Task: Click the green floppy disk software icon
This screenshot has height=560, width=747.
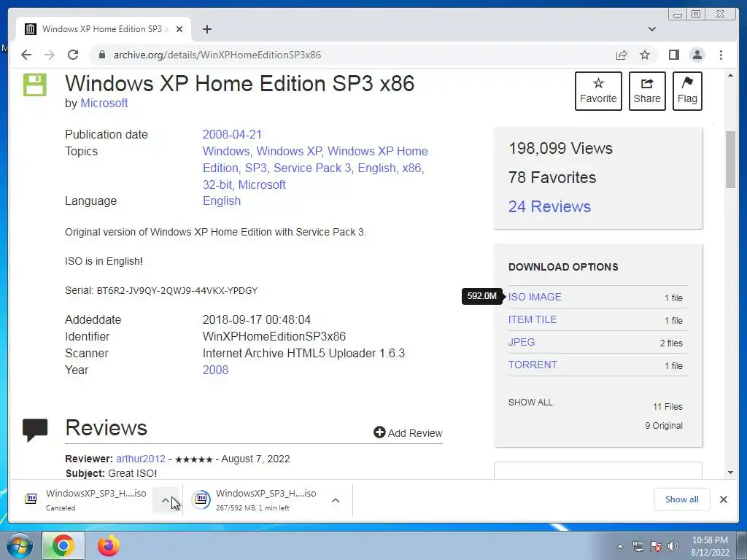Action: coord(35,85)
